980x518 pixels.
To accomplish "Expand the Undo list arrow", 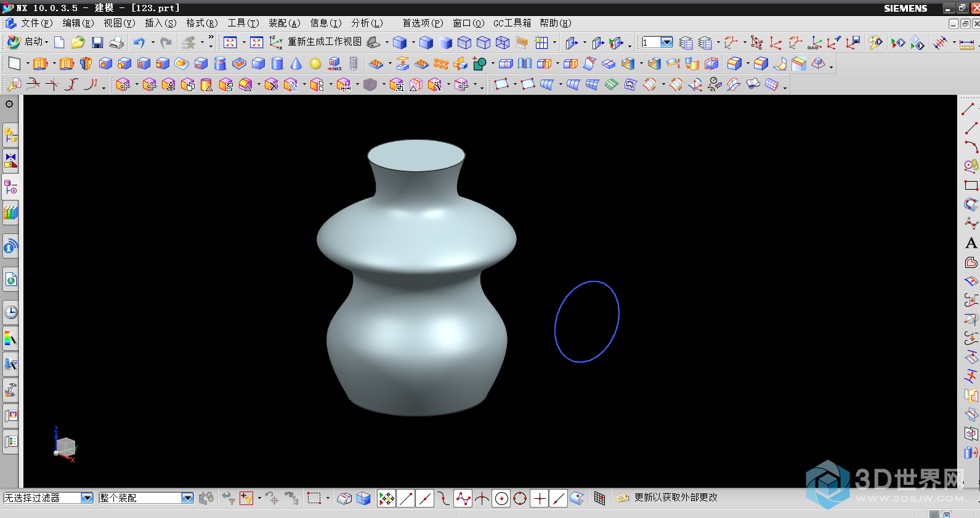I will coord(153,42).
